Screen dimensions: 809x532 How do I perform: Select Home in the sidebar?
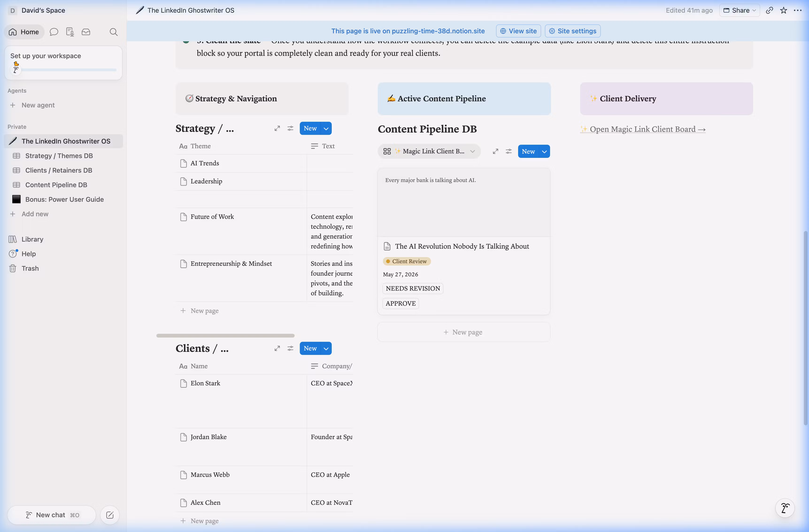24,32
